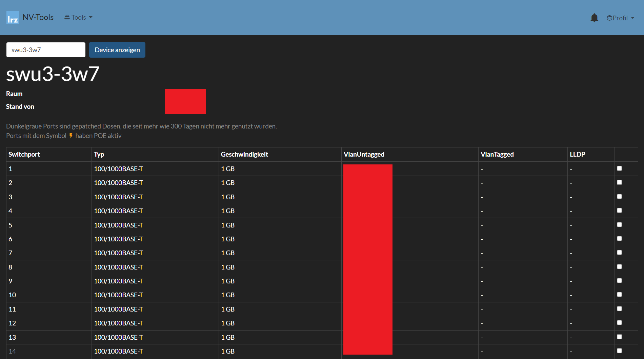
Task: Click the Switchport column header
Action: (24, 154)
